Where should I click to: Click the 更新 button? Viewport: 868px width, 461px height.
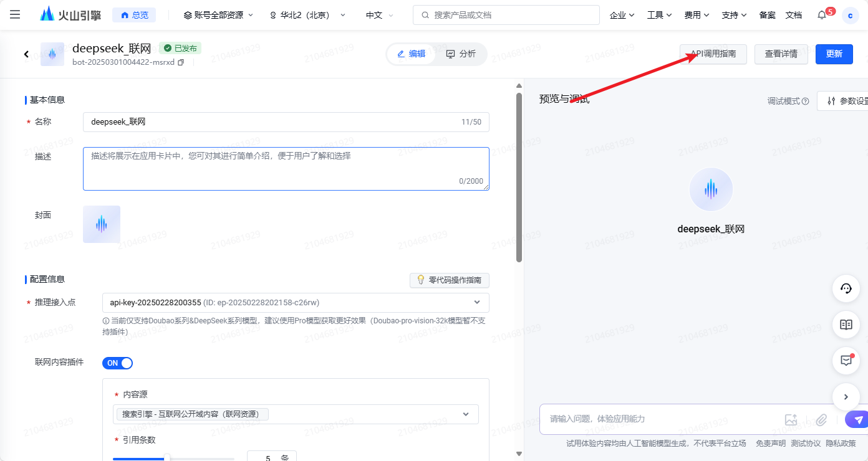click(x=834, y=54)
